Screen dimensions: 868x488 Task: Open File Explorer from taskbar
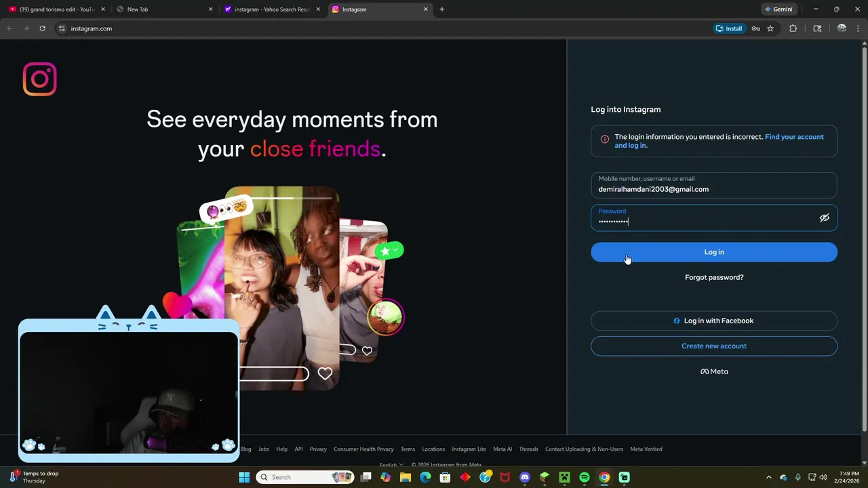[406, 477]
